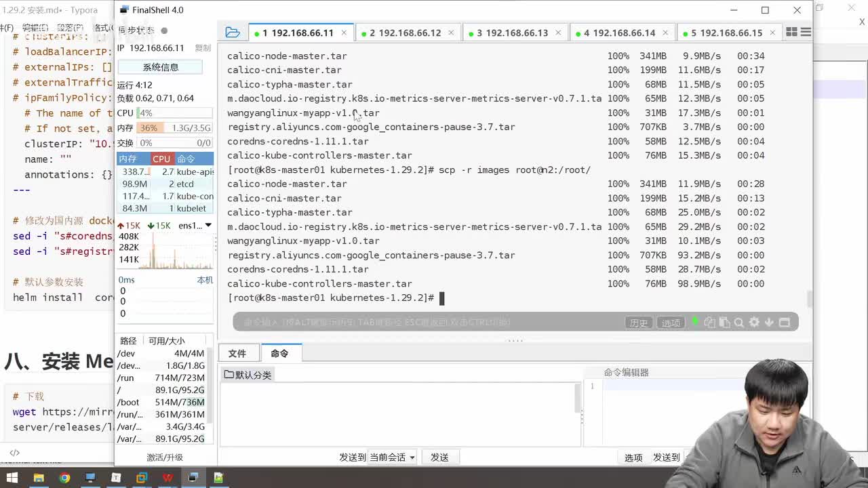Open the 当前会话 send-to dropdown

click(x=392, y=457)
